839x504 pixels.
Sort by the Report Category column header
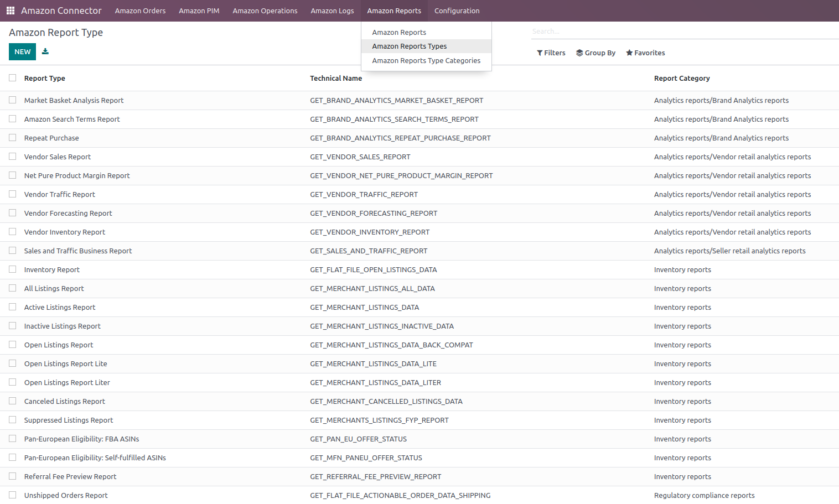pos(682,79)
